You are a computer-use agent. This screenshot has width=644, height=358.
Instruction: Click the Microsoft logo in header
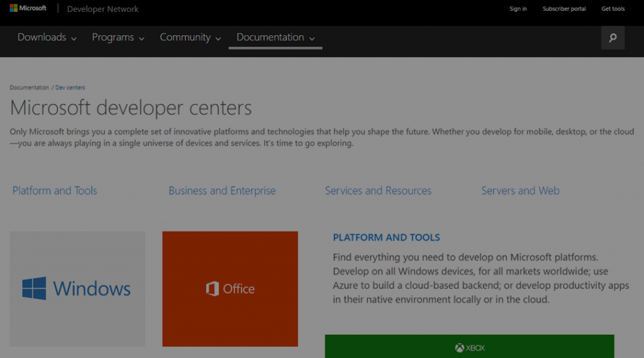28,9
